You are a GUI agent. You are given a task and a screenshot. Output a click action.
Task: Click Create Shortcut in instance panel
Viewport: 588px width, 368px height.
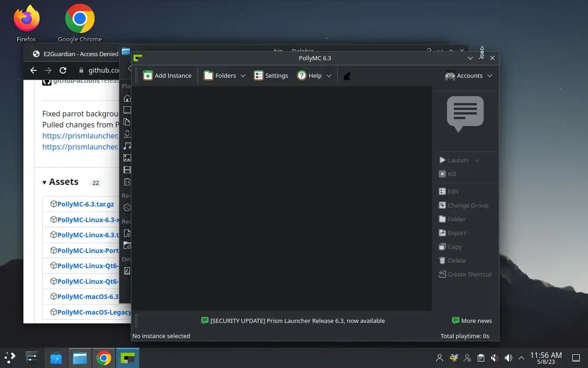coord(465,274)
